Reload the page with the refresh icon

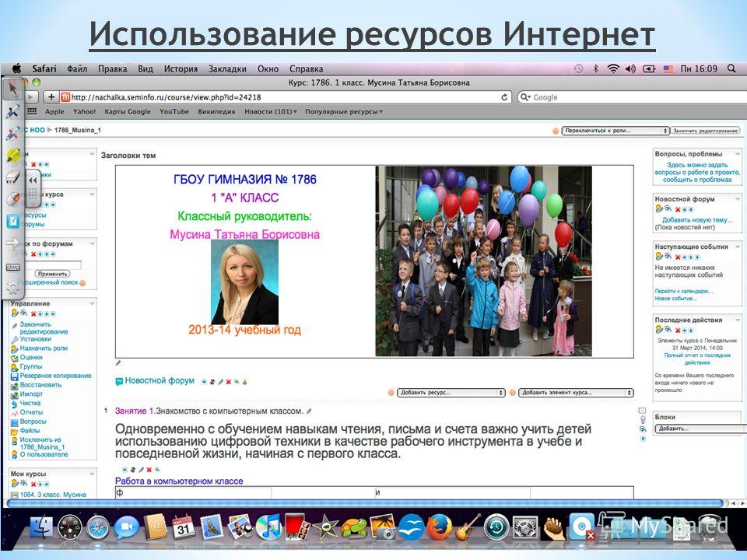[504, 97]
